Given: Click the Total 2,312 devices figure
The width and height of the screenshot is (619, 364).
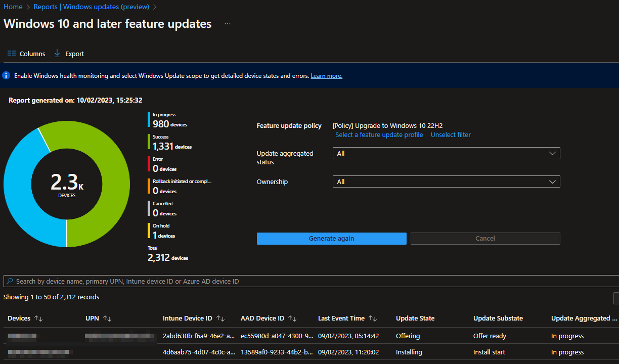Looking at the screenshot, I should point(168,257).
